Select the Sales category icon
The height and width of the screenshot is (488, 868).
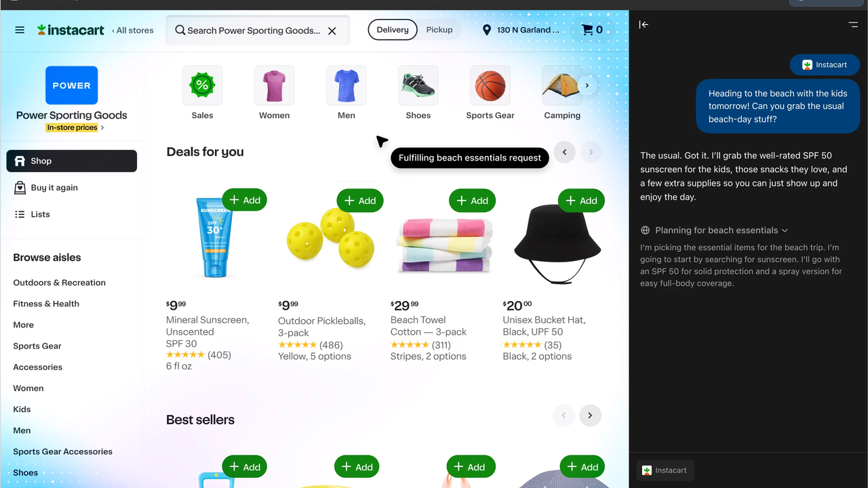[202, 85]
